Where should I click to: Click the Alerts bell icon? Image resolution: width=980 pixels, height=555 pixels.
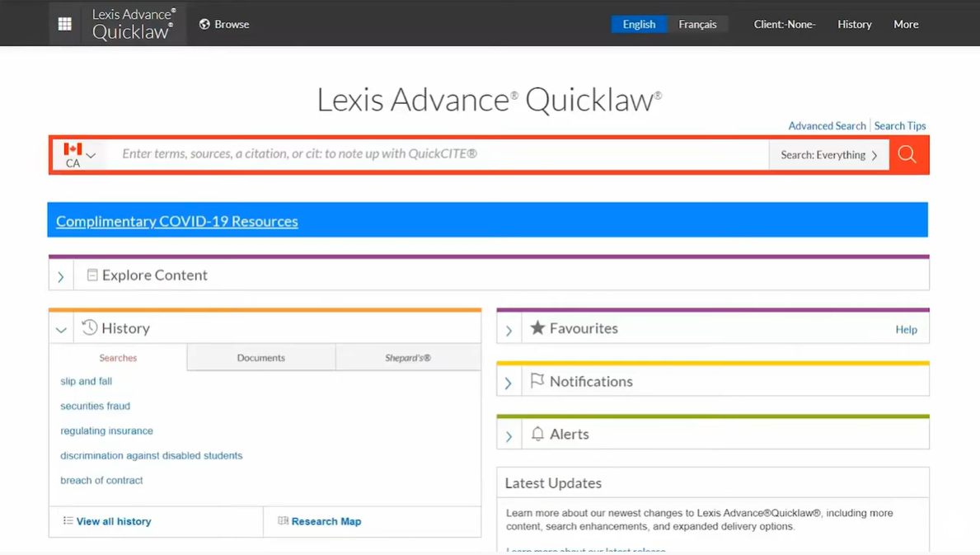coord(537,434)
